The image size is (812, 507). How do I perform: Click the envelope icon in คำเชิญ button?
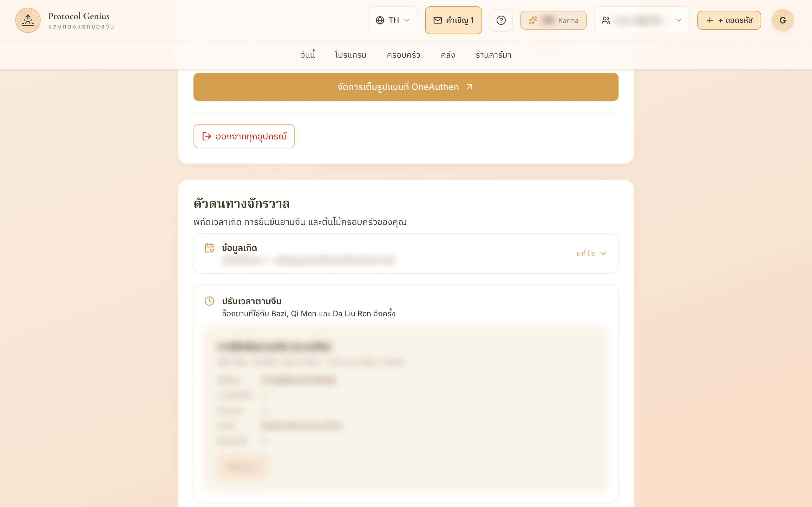[x=437, y=21]
